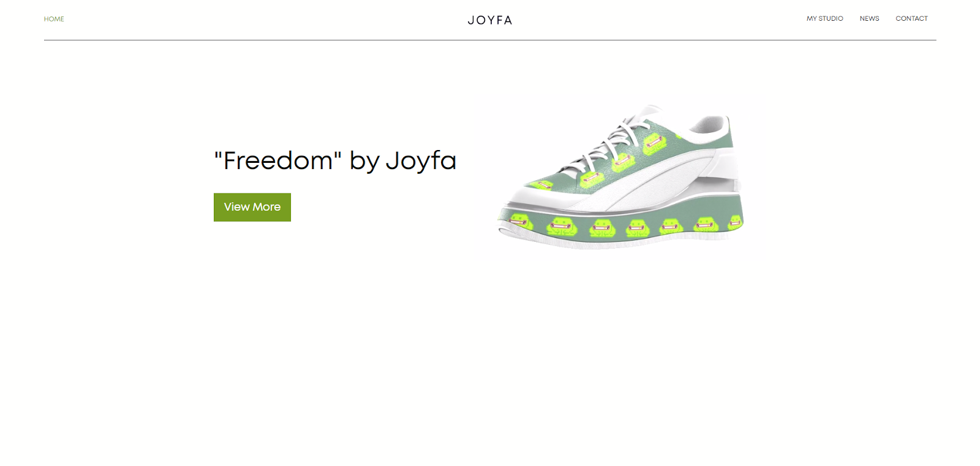980x466 pixels.
Task: Click the word Joyfa in the heading
Action: [x=421, y=162]
